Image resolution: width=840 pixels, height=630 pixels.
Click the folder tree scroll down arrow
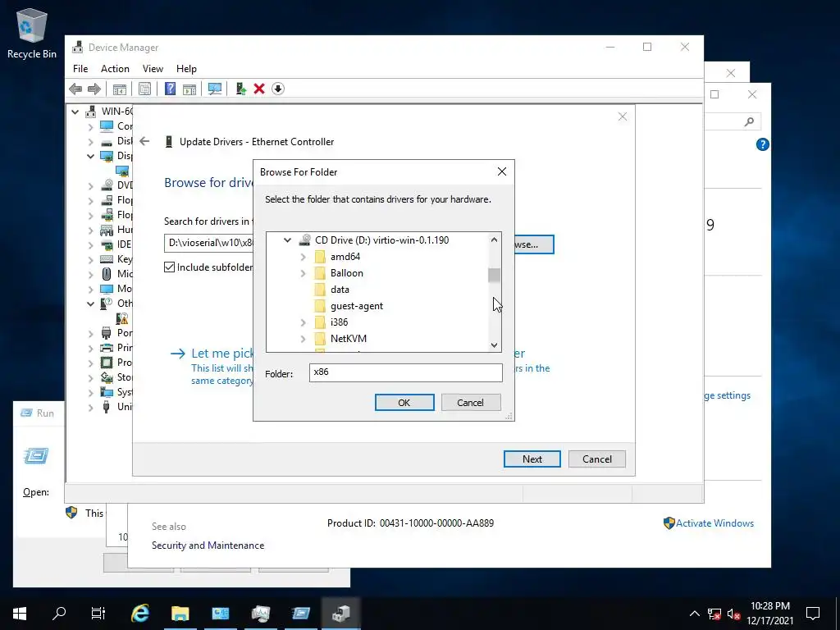coord(494,345)
